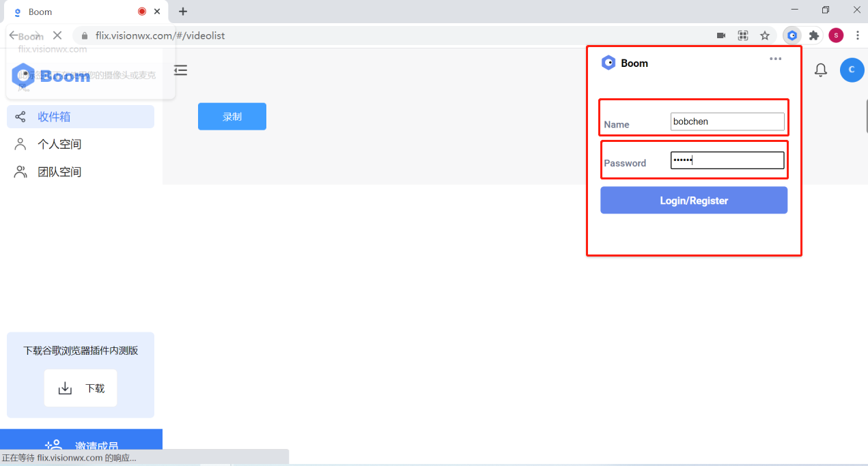
Task: Focus the Password input field
Action: [727, 160]
